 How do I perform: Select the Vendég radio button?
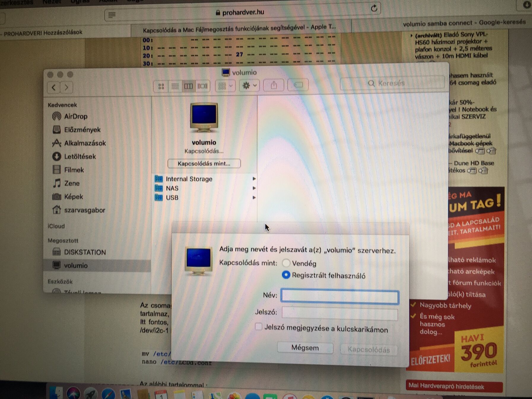(286, 263)
